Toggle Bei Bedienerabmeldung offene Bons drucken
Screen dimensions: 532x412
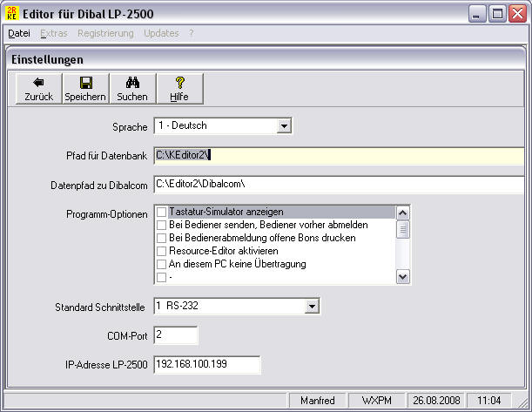(162, 238)
